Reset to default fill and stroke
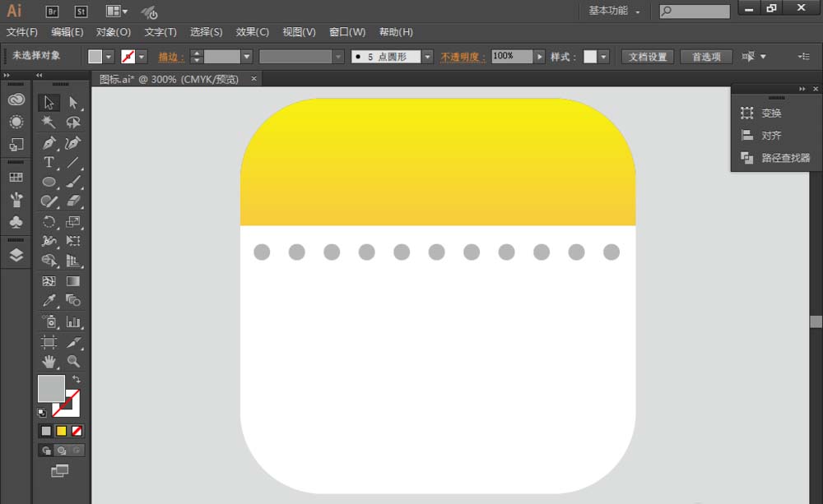Image resolution: width=823 pixels, height=504 pixels. click(41, 413)
